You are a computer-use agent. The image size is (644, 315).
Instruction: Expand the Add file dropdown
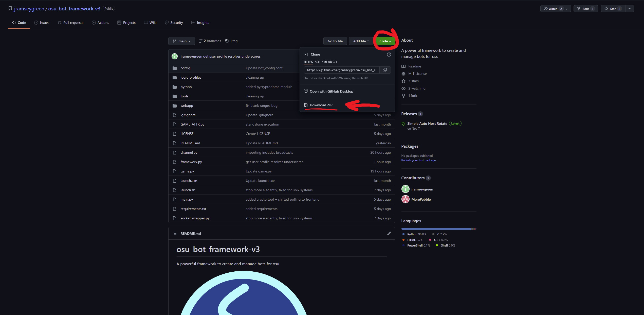(x=361, y=41)
